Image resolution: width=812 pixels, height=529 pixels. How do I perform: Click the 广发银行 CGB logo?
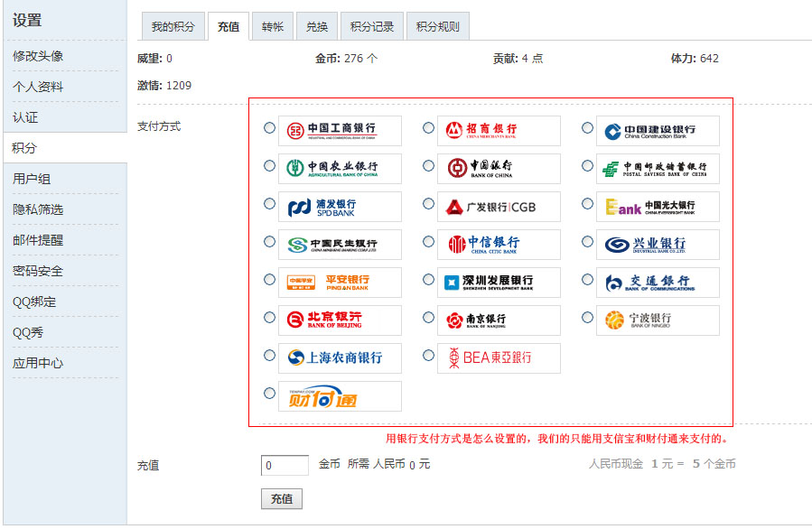point(499,207)
